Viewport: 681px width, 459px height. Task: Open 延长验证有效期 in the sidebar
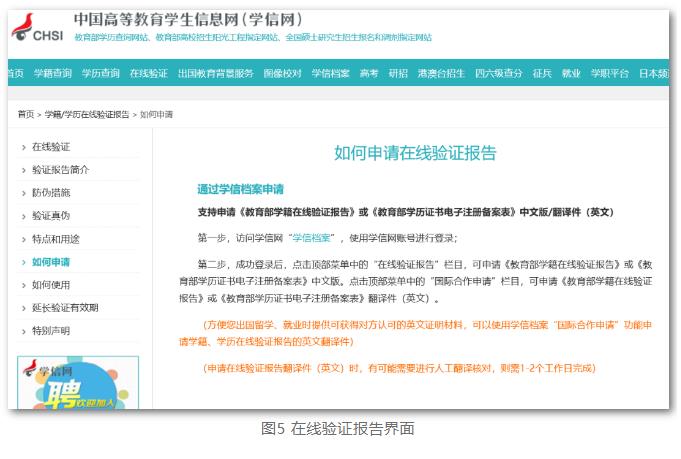(65, 308)
